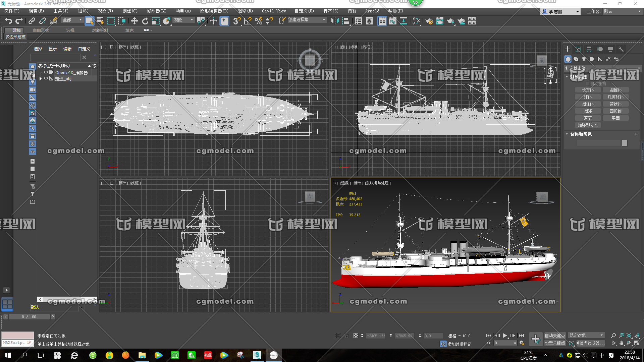The height and width of the screenshot is (362, 644).
Task: Click the 3ds Max taskbar icon
Action: 257,355
